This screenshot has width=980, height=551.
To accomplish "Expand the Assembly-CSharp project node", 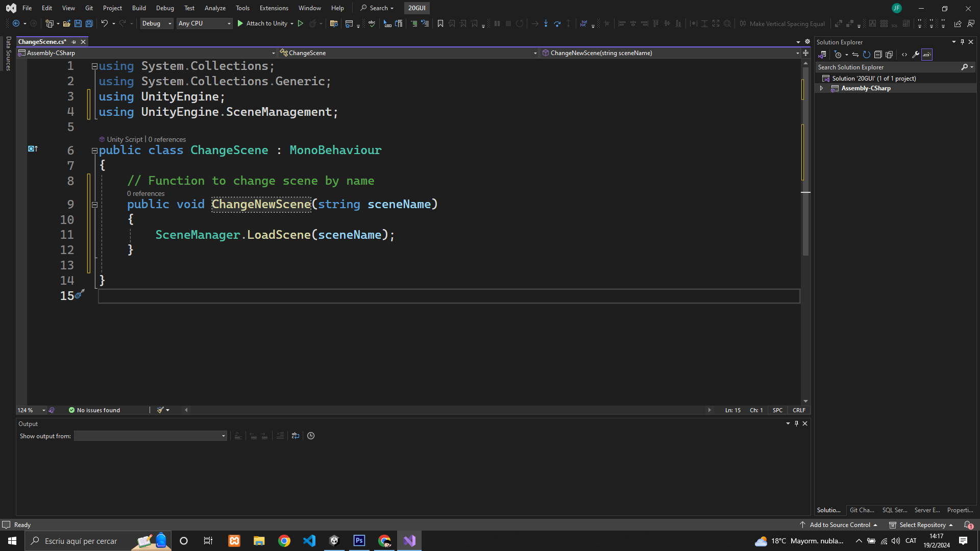I will click(821, 88).
